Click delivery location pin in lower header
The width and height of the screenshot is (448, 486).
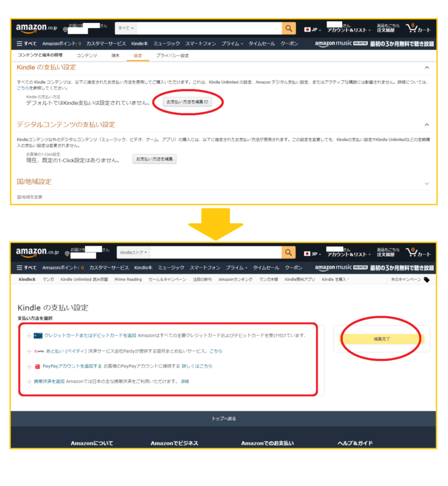(67, 254)
